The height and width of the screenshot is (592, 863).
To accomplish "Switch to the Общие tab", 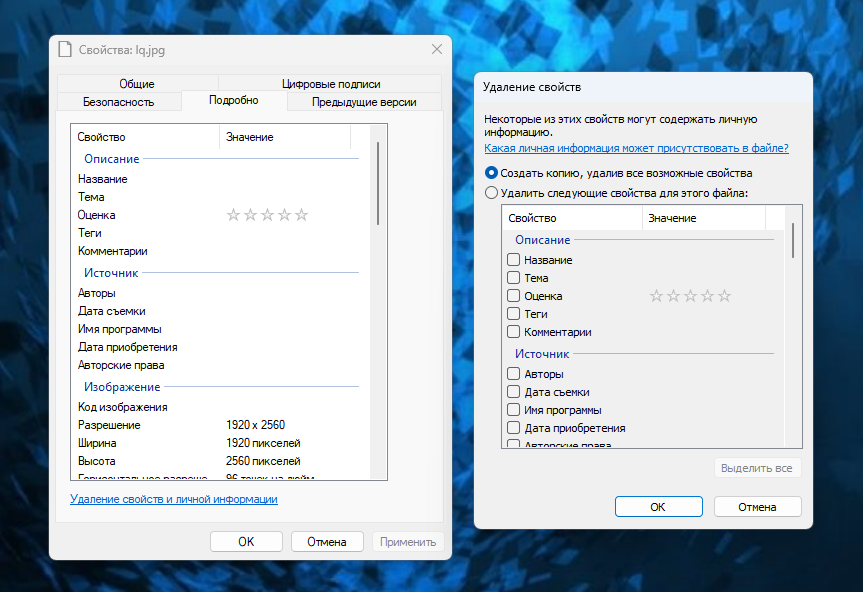I will pos(137,84).
